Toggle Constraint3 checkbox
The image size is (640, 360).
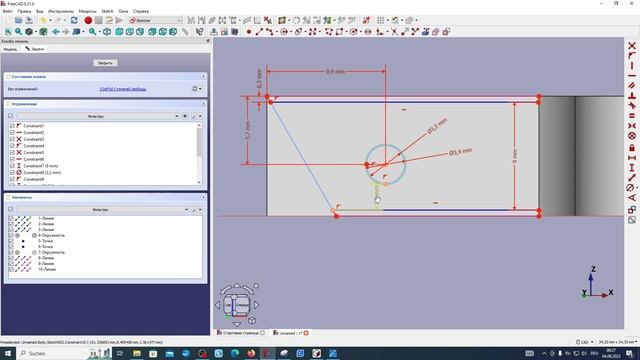coord(12,139)
